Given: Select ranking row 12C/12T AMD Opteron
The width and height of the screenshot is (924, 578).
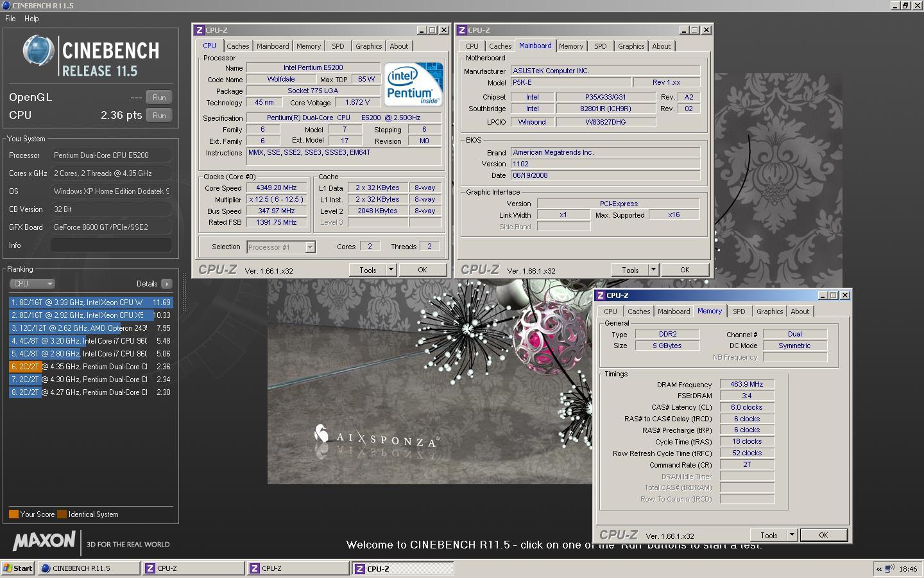Looking at the screenshot, I should pyautogui.click(x=90, y=328).
